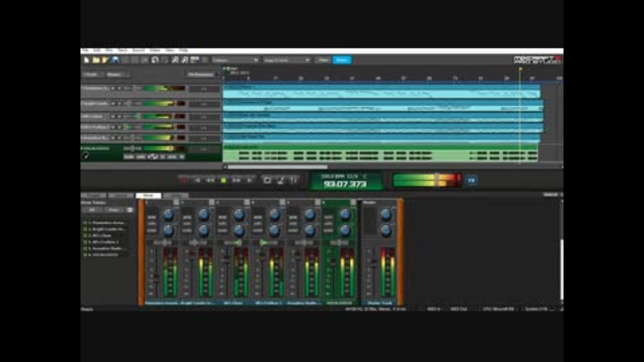Click the All button under Show Tracks

92,210
